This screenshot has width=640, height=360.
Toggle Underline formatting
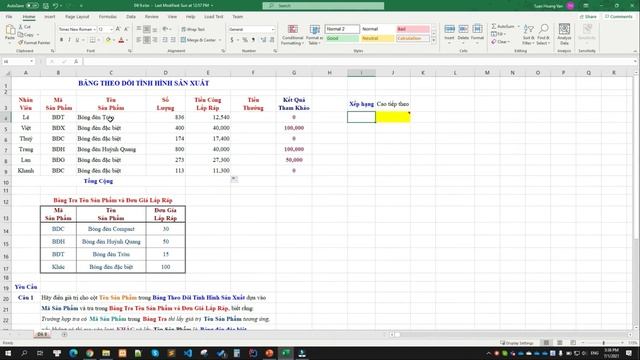77,40
